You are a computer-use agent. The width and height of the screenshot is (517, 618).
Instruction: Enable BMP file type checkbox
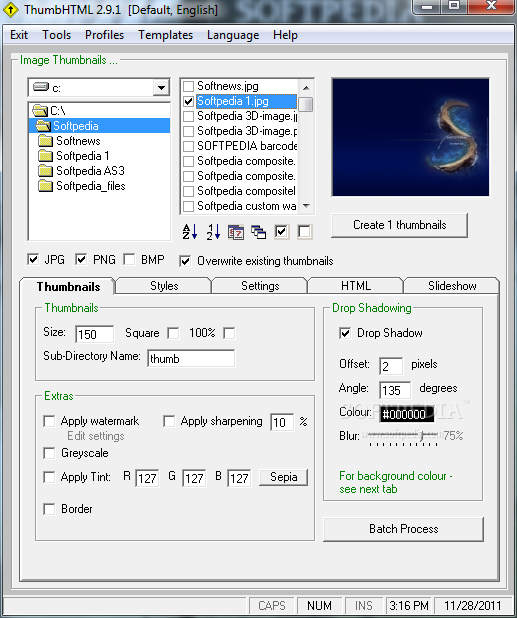tap(129, 260)
